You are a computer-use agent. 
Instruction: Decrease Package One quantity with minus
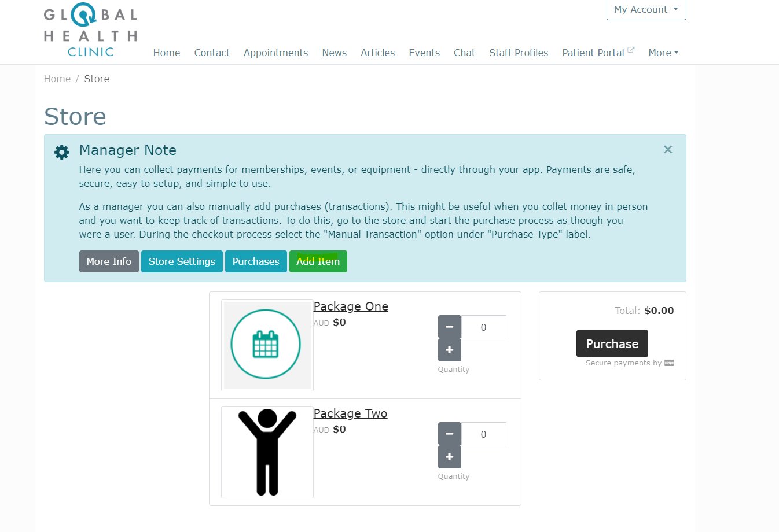tap(449, 327)
